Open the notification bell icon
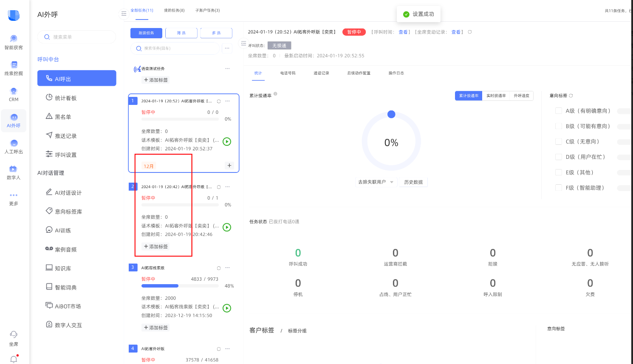The width and height of the screenshot is (633, 364). (14, 359)
